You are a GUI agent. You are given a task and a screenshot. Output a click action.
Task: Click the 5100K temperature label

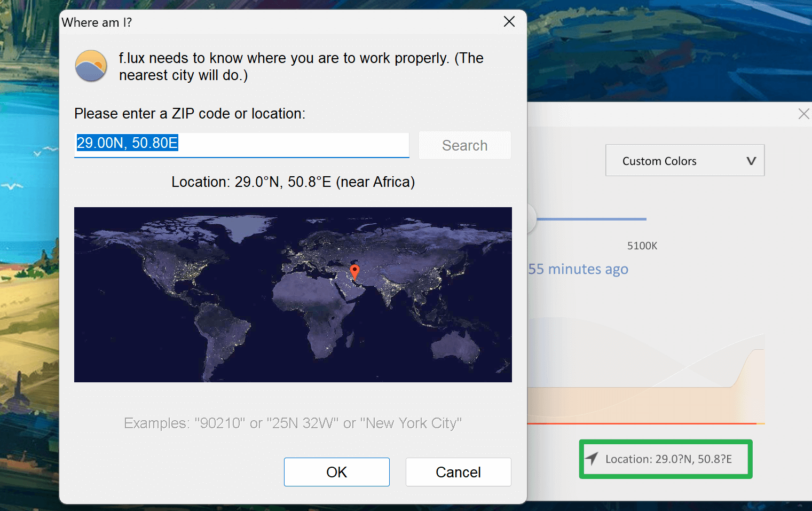(x=642, y=246)
